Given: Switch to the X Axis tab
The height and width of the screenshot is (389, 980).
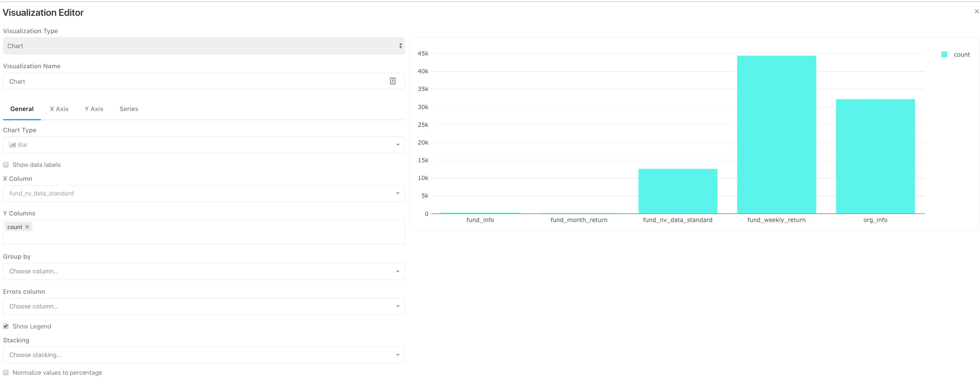Looking at the screenshot, I should tap(59, 109).
